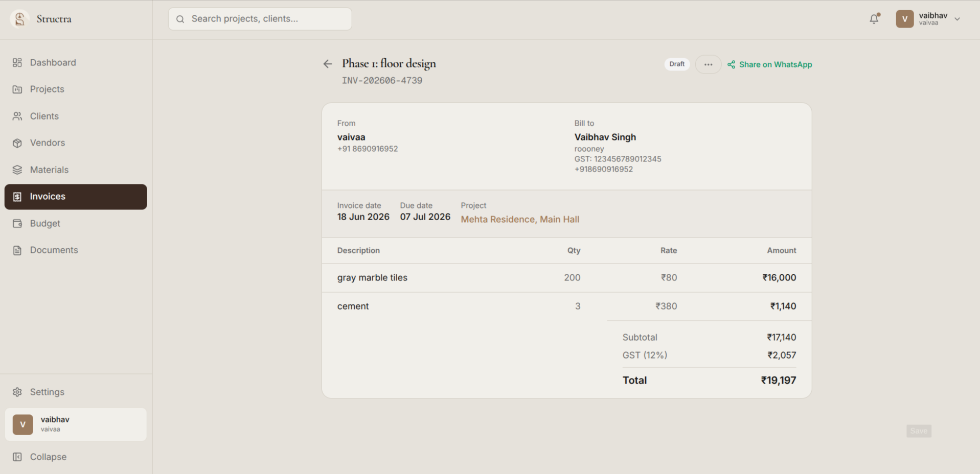Open the Projects section

pyautogui.click(x=76, y=89)
